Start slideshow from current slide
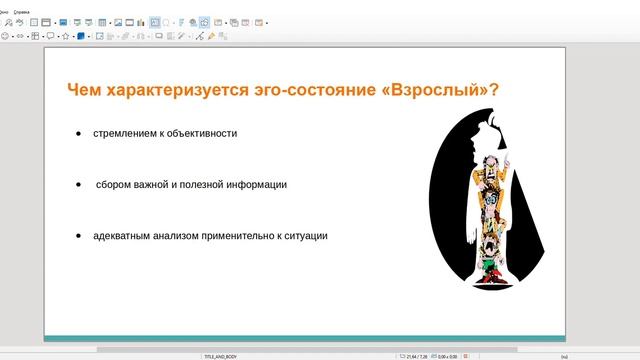 (89, 23)
